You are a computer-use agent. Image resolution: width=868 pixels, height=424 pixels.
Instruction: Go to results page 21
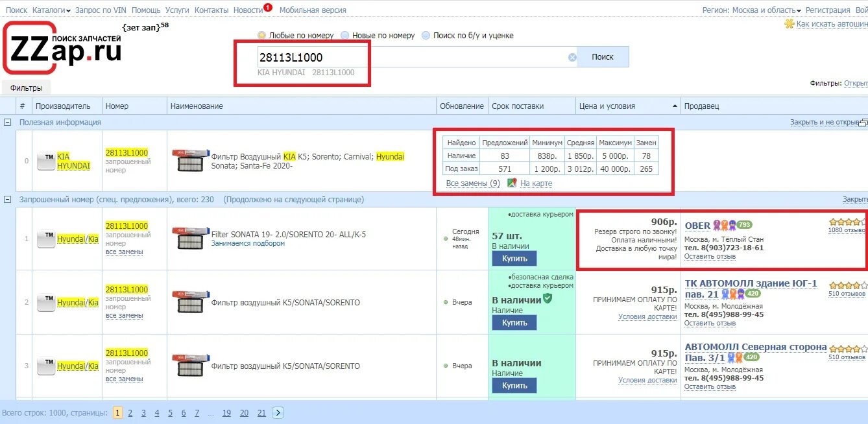click(261, 412)
